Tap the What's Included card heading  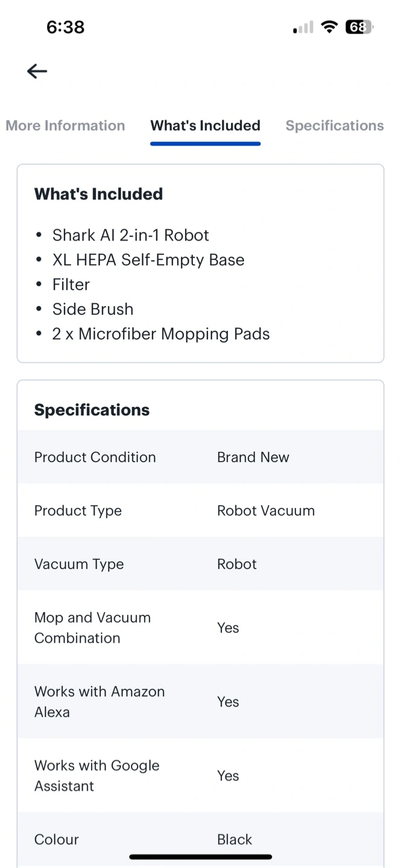pos(98,194)
